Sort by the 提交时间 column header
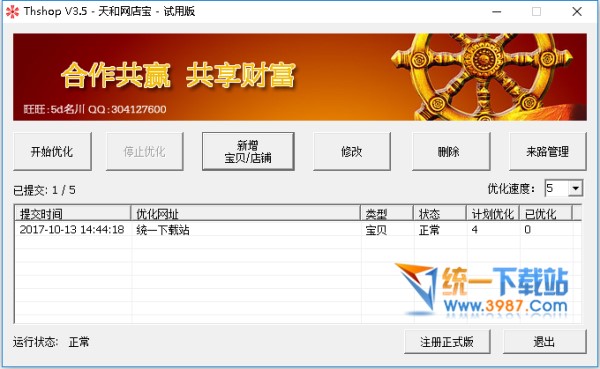The width and height of the screenshot is (600, 369). 73,214
